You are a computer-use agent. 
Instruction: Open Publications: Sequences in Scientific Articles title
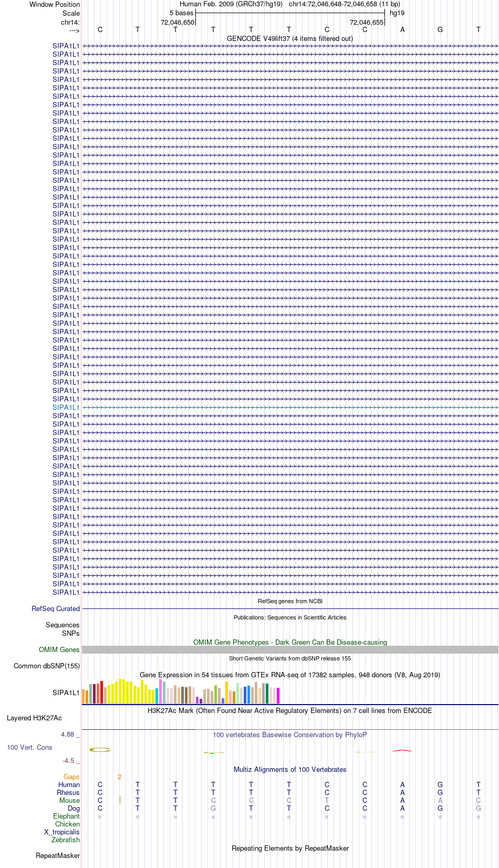point(290,617)
